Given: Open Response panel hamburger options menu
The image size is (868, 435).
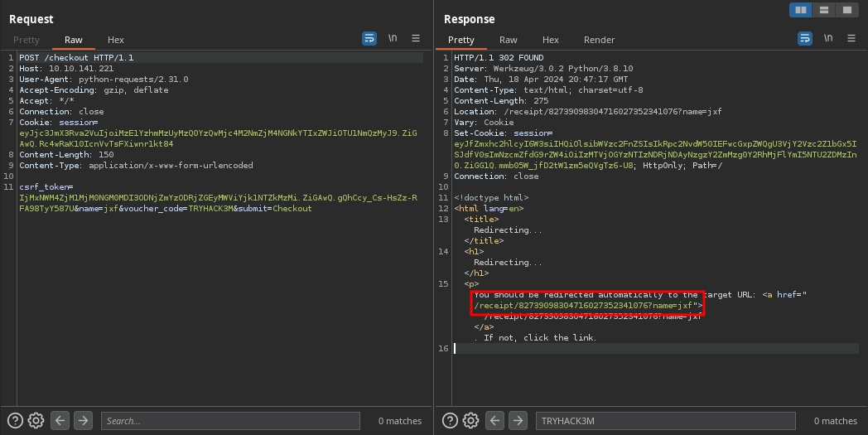Looking at the screenshot, I should pos(850,39).
